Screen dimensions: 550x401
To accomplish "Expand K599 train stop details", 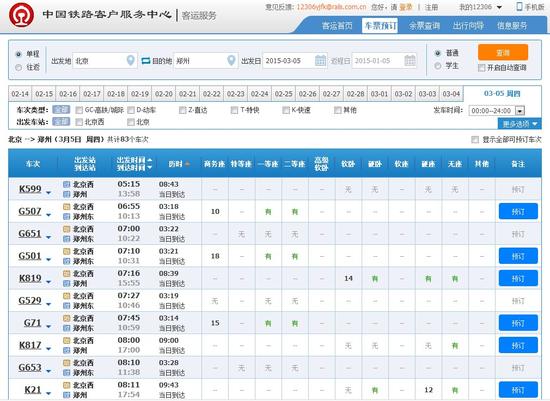I will point(49,192).
